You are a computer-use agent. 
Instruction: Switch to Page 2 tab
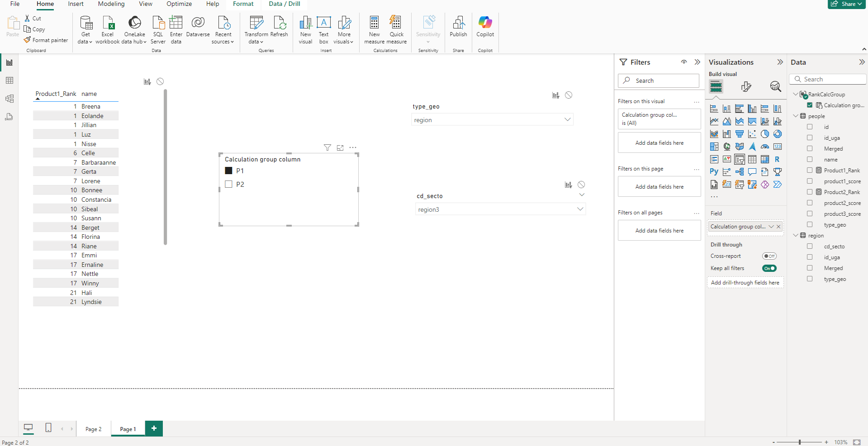point(94,429)
